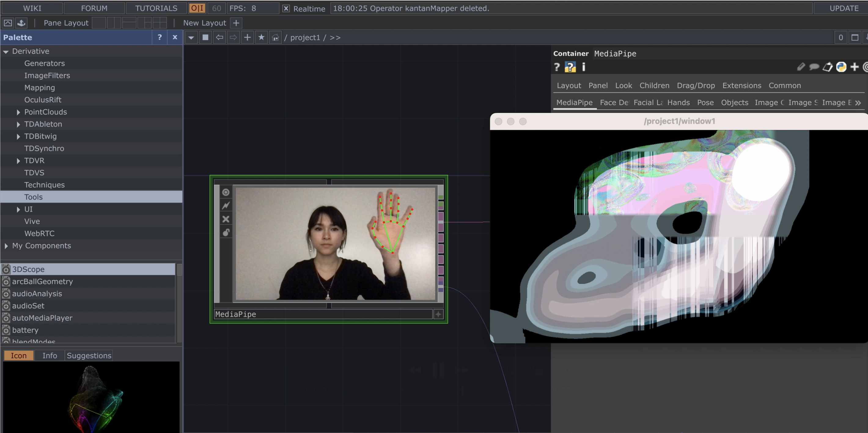
Task: Click the viewer active circle icon on MediaPipe node
Action: click(x=226, y=192)
